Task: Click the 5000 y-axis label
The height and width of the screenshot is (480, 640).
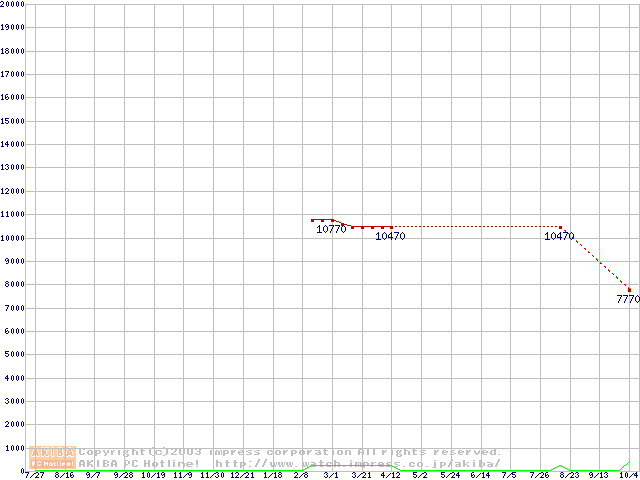Action: pyautogui.click(x=14, y=354)
